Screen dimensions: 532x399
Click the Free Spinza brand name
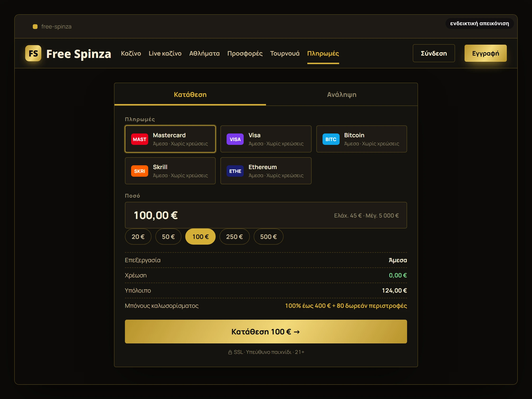(79, 54)
